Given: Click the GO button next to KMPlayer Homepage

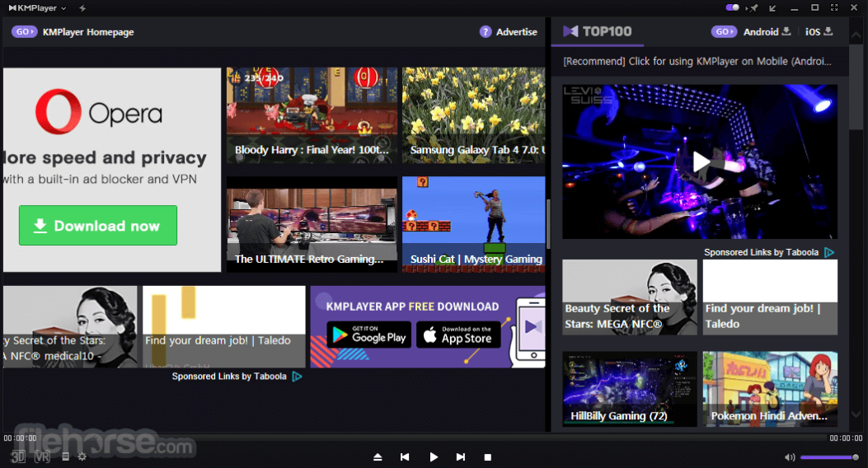Looking at the screenshot, I should (25, 31).
